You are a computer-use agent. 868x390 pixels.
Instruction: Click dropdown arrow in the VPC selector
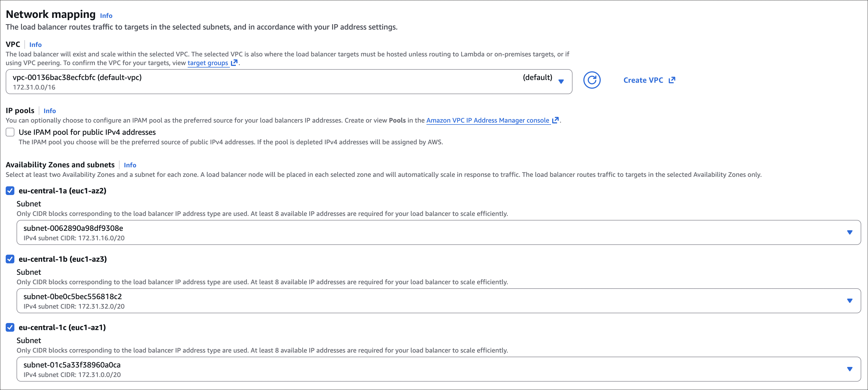(x=561, y=82)
